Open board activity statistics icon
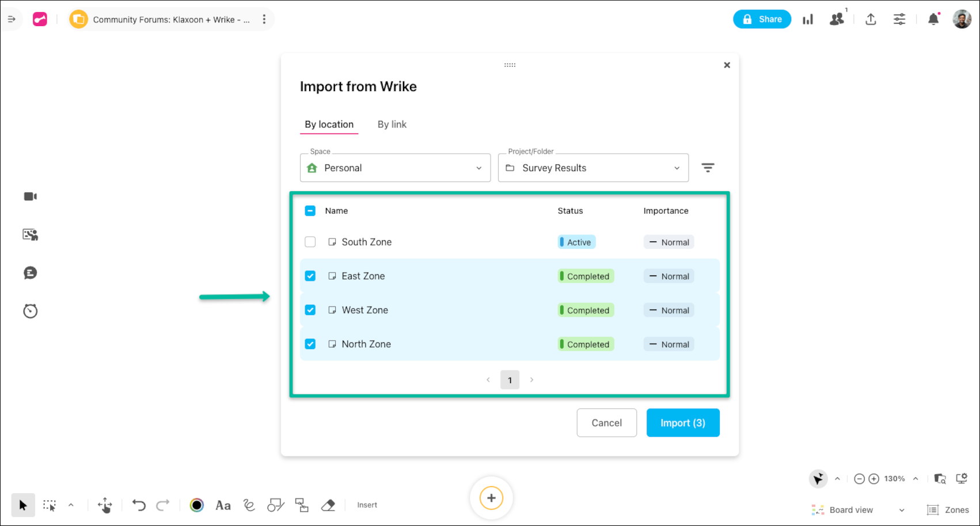The height and width of the screenshot is (526, 980). (808, 19)
